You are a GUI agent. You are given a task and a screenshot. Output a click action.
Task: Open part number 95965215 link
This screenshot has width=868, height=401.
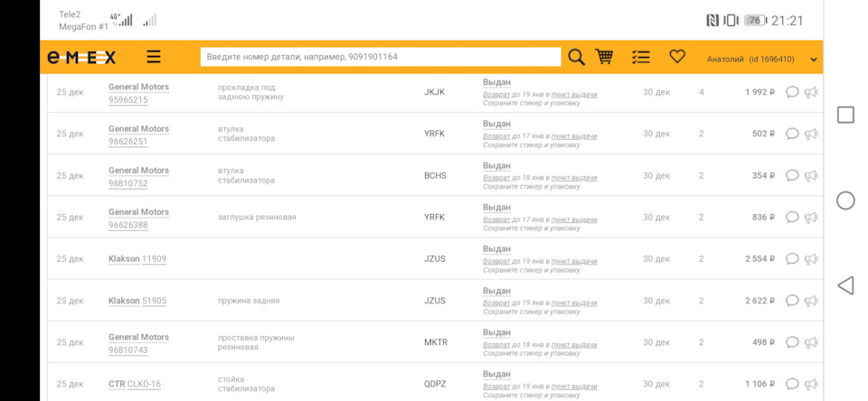click(128, 100)
